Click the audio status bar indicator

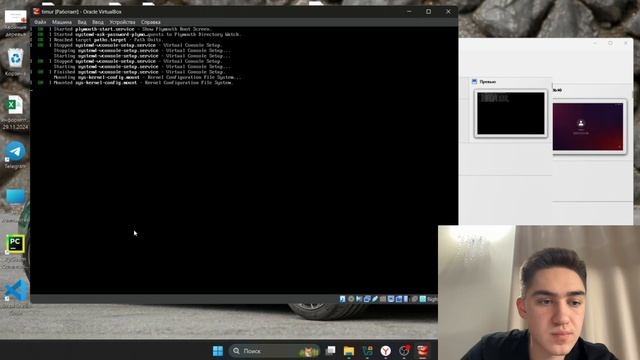pyautogui.click(x=359, y=299)
